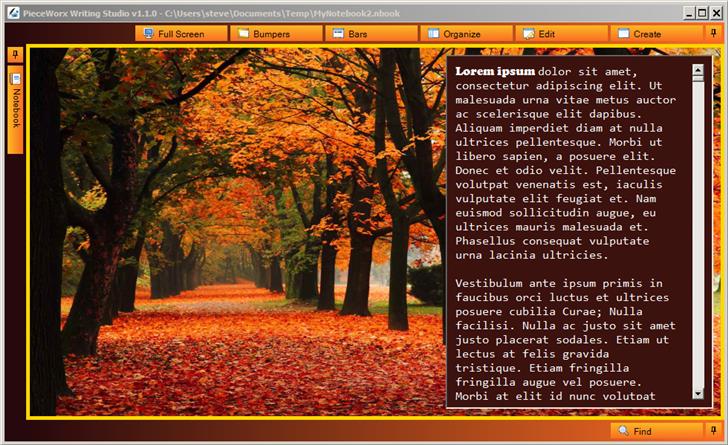
Task: Click the text scrollbar down arrow
Action: 697,394
